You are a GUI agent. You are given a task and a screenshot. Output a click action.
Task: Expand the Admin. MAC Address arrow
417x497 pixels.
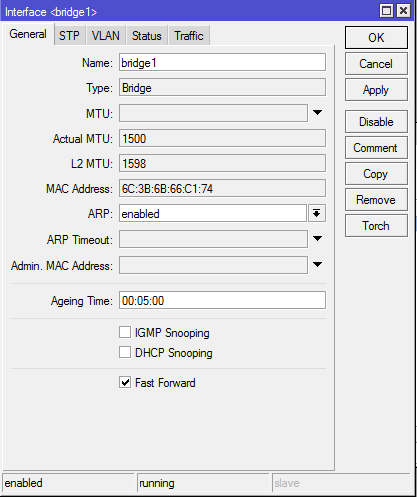click(318, 265)
